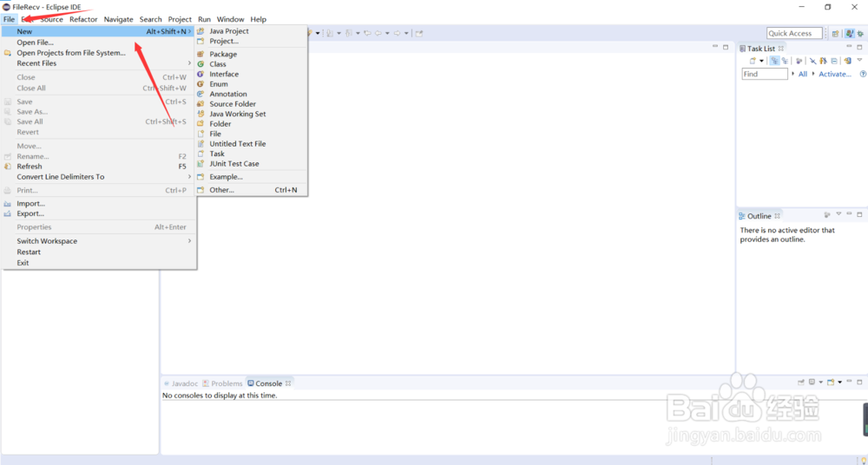Open the Search menu

click(150, 19)
